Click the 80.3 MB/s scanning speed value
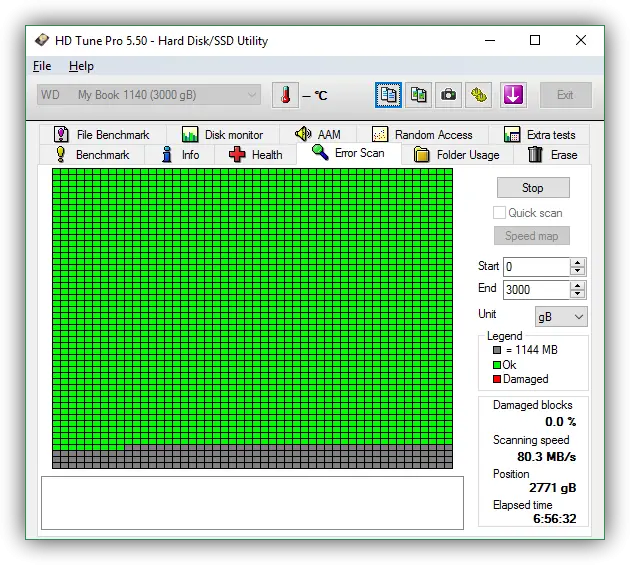The image size is (630, 565). pyautogui.click(x=546, y=457)
